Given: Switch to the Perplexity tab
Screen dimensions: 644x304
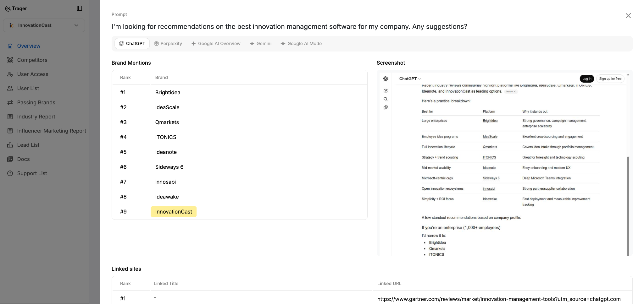Looking at the screenshot, I should pyautogui.click(x=168, y=44).
